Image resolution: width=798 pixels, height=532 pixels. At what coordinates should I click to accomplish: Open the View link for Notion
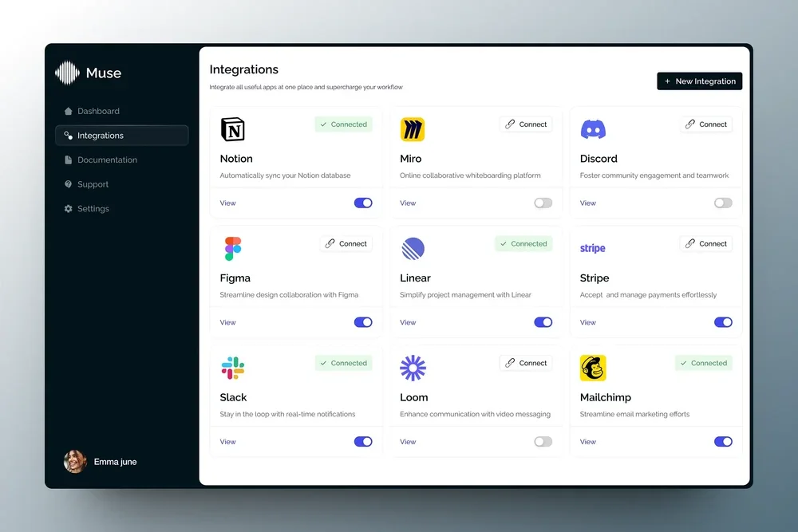tap(227, 203)
